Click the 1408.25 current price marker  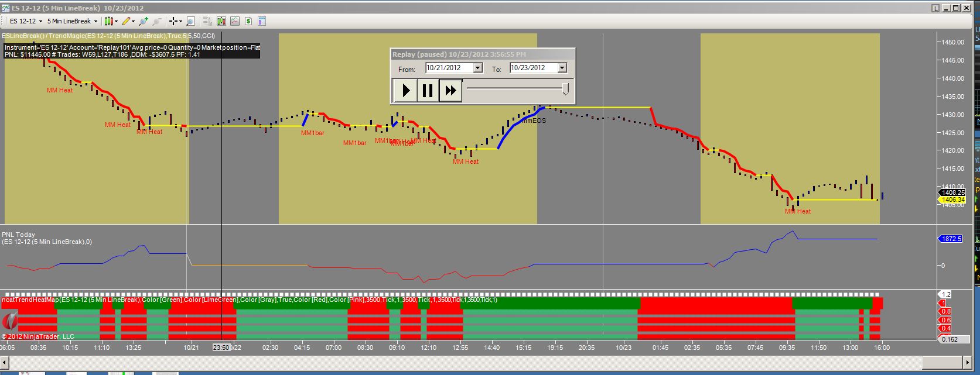point(952,192)
